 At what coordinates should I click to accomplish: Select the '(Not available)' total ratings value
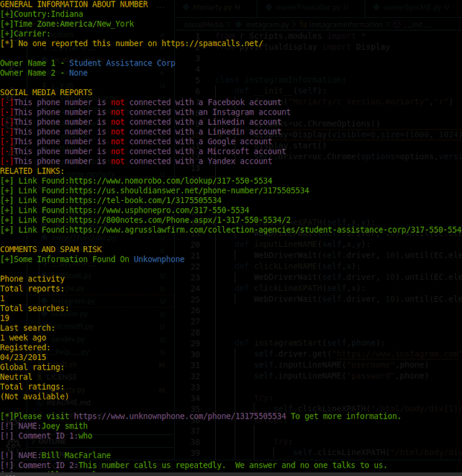35,396
